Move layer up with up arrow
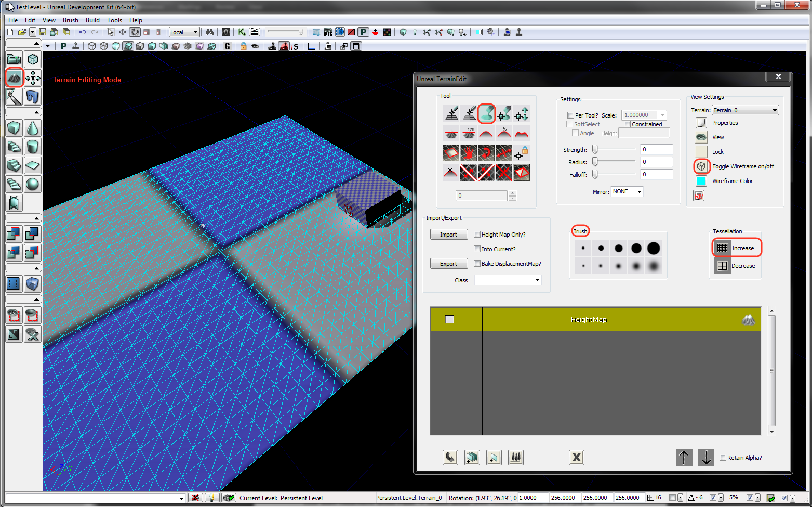Viewport: 812px width, 507px height. 684,458
